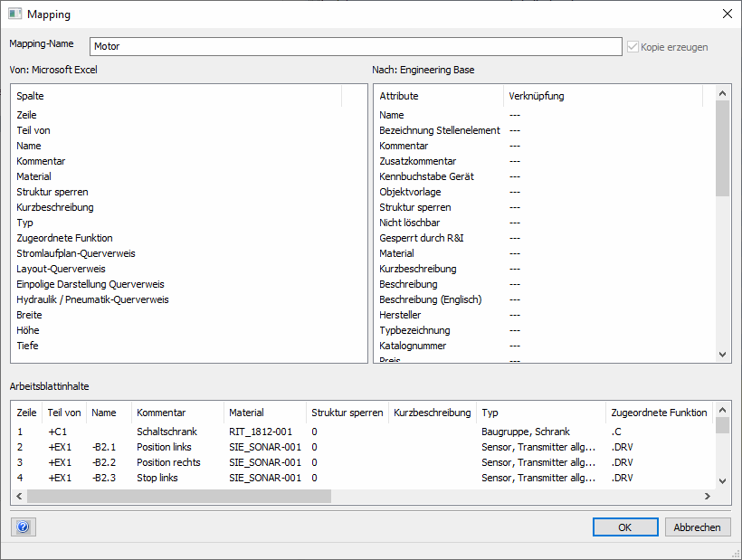The image size is (742, 560).
Task: Click the worksheet contents scroll down arrow
Action: coord(722,481)
